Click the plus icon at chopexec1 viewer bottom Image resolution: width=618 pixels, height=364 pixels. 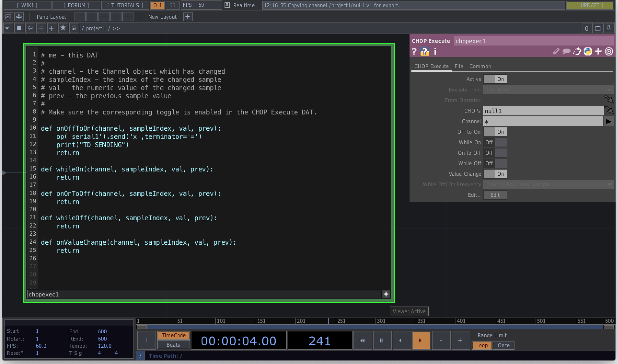click(x=386, y=294)
